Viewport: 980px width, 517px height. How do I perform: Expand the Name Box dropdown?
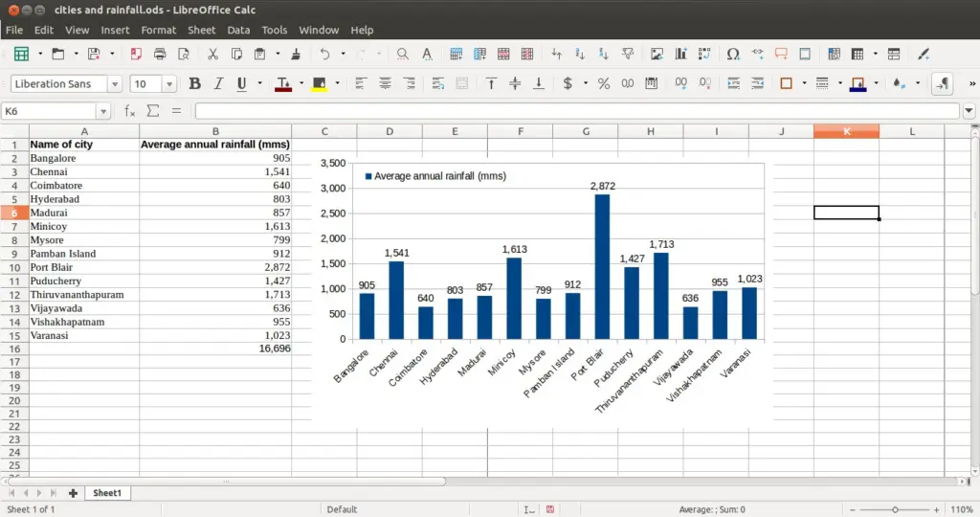pyautogui.click(x=103, y=111)
